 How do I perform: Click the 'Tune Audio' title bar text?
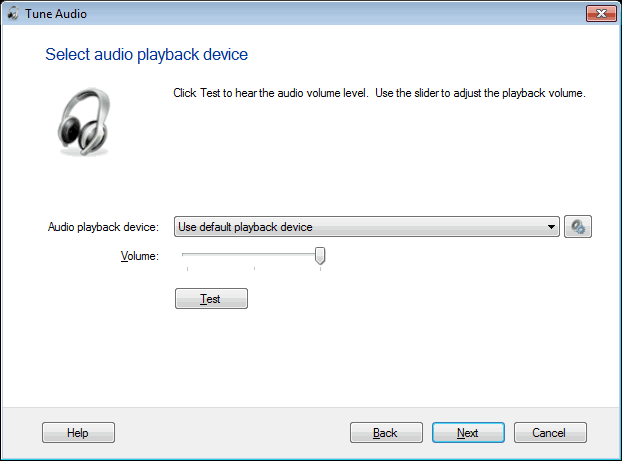(57, 12)
